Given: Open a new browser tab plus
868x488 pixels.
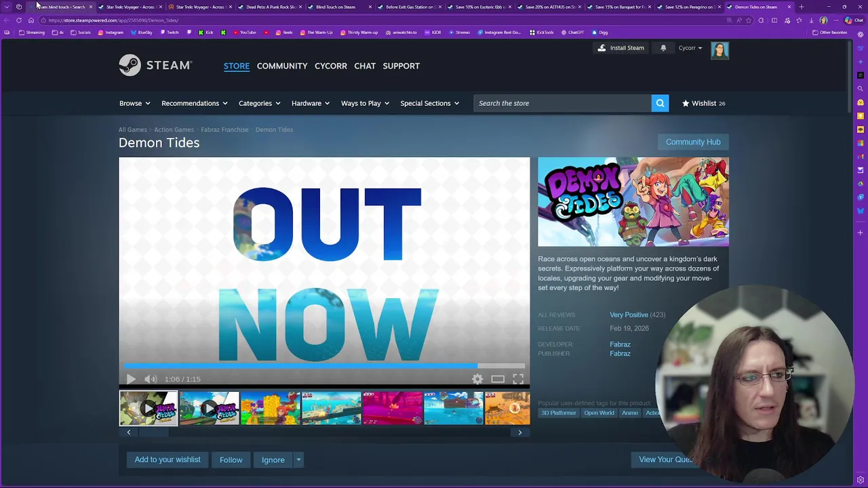Looking at the screenshot, I should [x=802, y=7].
